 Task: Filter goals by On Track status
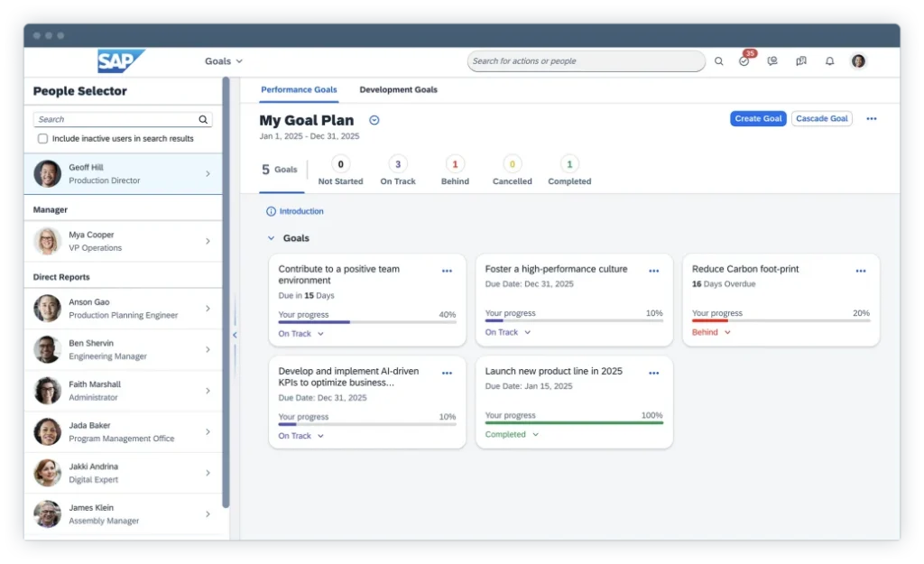(x=398, y=170)
